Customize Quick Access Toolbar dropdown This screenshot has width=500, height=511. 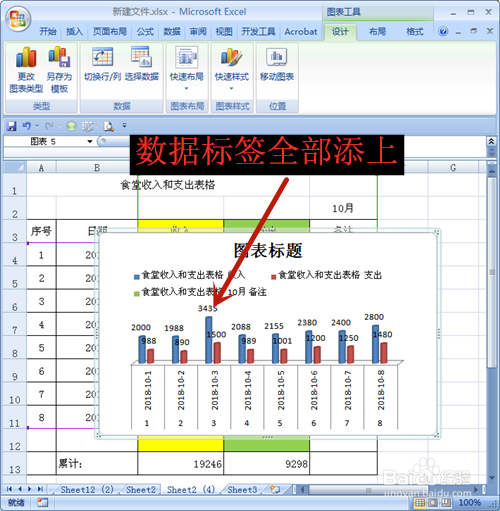124,125
